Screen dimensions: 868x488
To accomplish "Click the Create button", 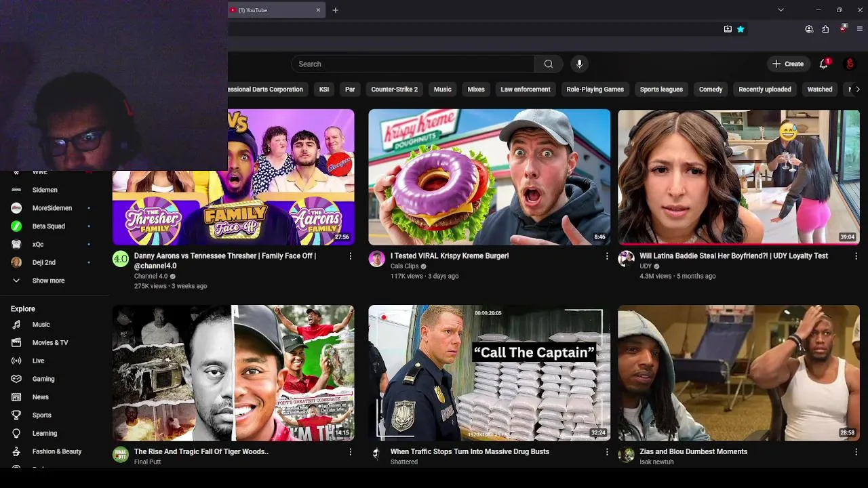I will (x=788, y=64).
